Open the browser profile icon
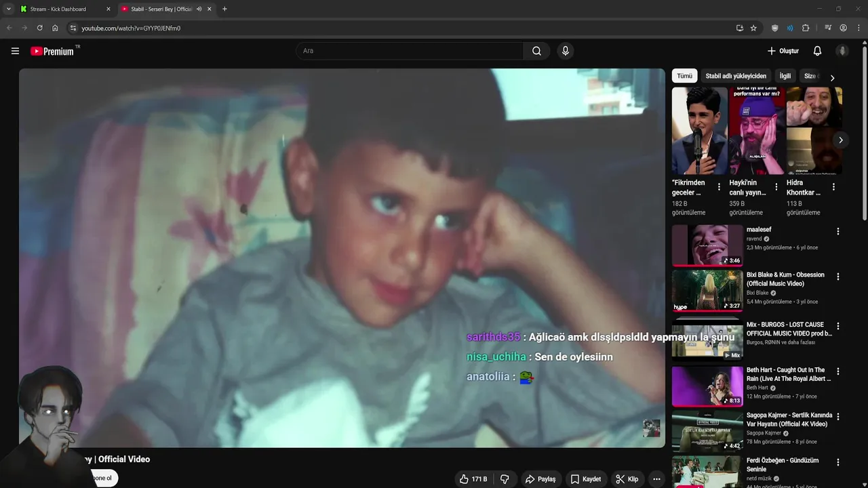The width and height of the screenshot is (868, 488). pyautogui.click(x=843, y=28)
